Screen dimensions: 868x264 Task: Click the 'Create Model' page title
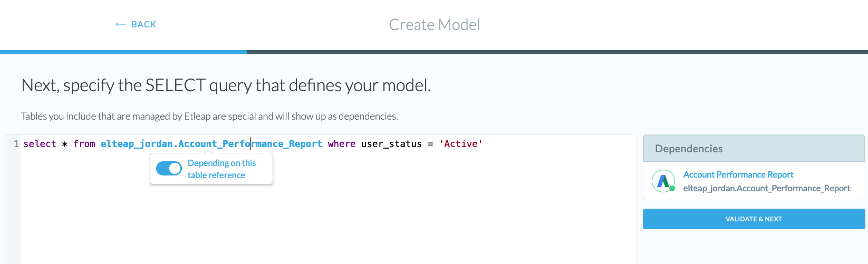coord(434,25)
